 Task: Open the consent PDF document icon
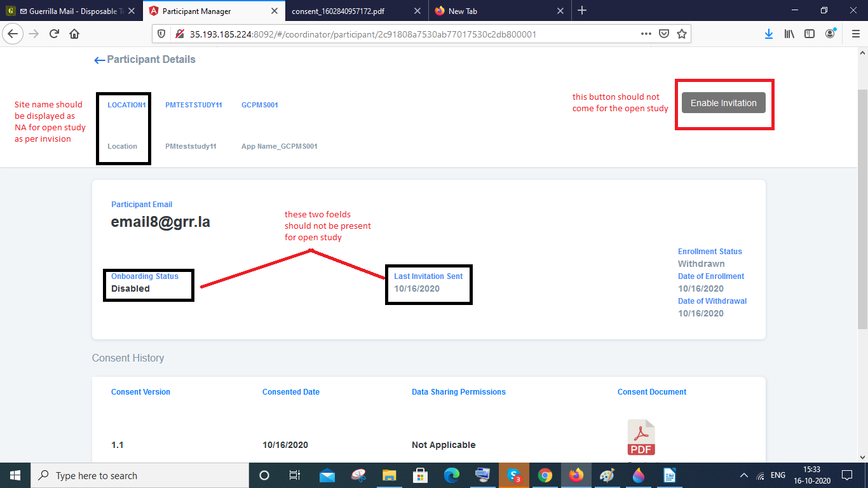(641, 437)
